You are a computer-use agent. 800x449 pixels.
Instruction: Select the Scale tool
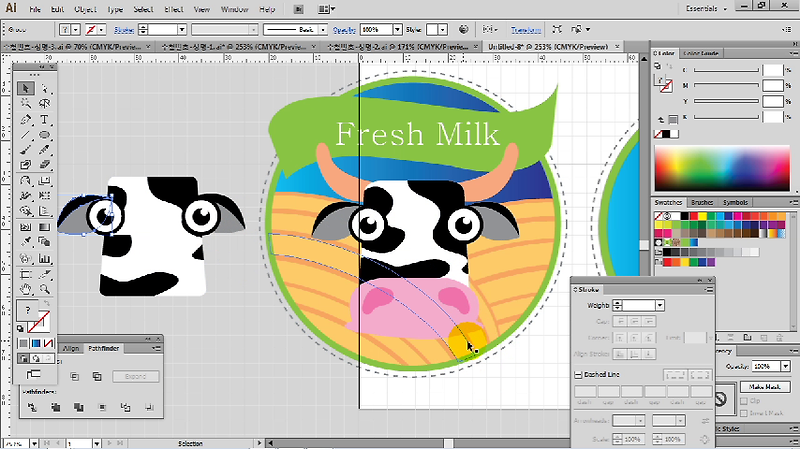45,181
